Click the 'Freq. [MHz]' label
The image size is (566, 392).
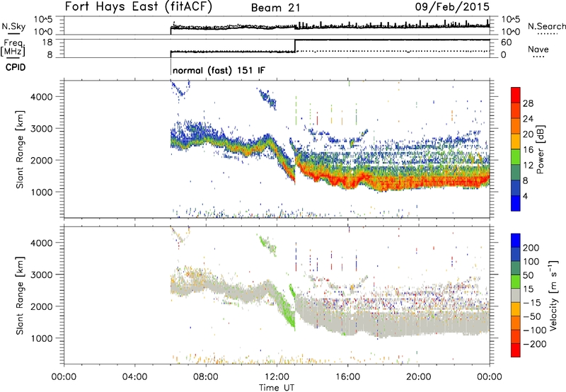13,48
